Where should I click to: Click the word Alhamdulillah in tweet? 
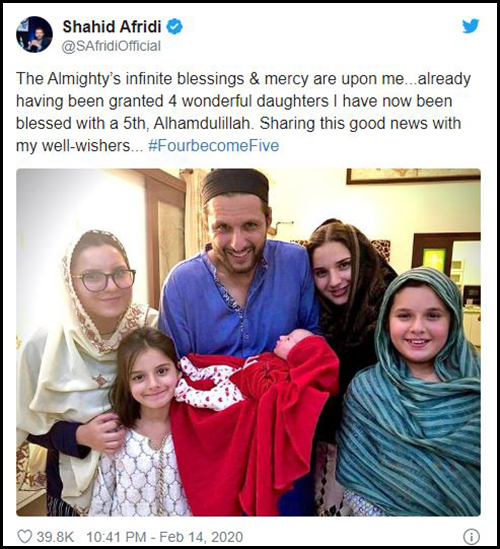[x=203, y=123]
